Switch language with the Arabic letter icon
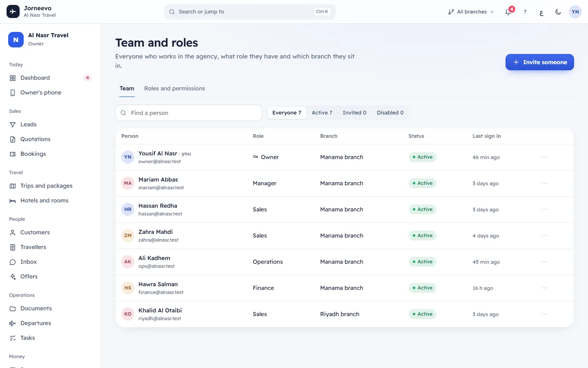The height and width of the screenshot is (368, 588). click(x=541, y=12)
